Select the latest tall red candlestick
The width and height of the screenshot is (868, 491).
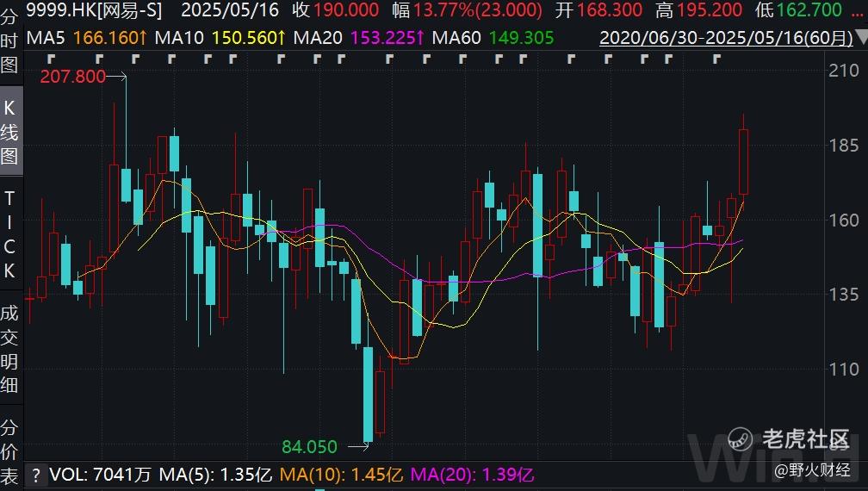tap(743, 162)
